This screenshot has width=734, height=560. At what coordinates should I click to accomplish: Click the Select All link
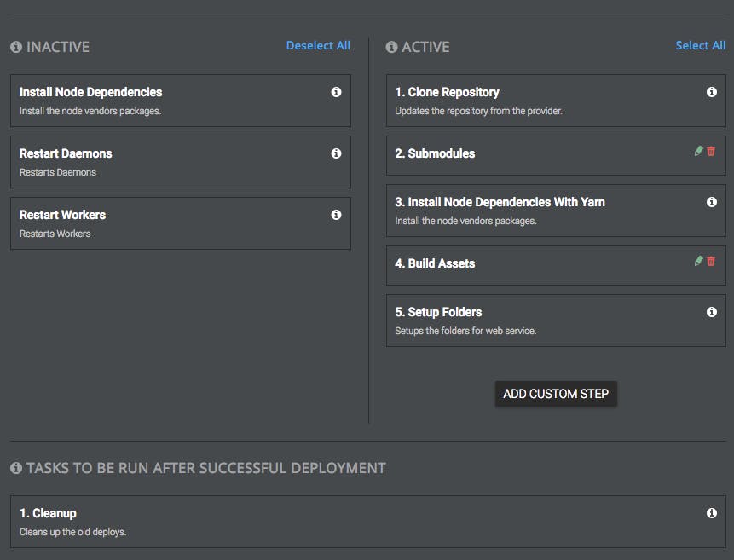coord(700,46)
